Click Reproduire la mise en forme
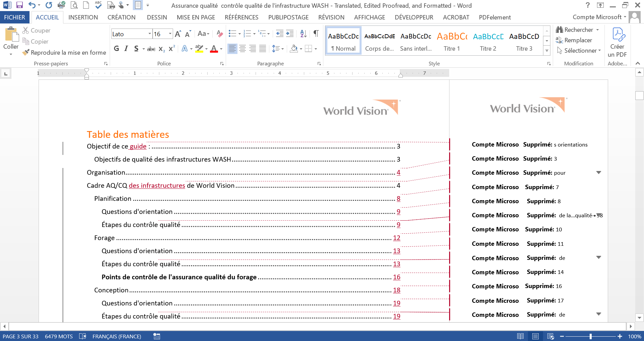The height and width of the screenshot is (341, 644). pos(64,52)
